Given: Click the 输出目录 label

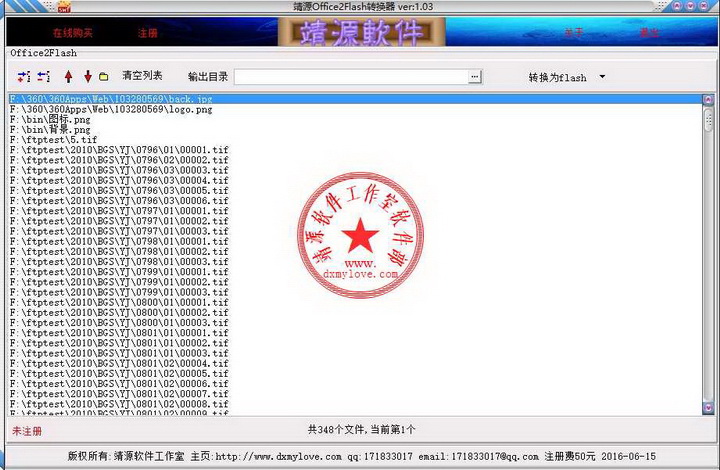Looking at the screenshot, I should [x=208, y=77].
